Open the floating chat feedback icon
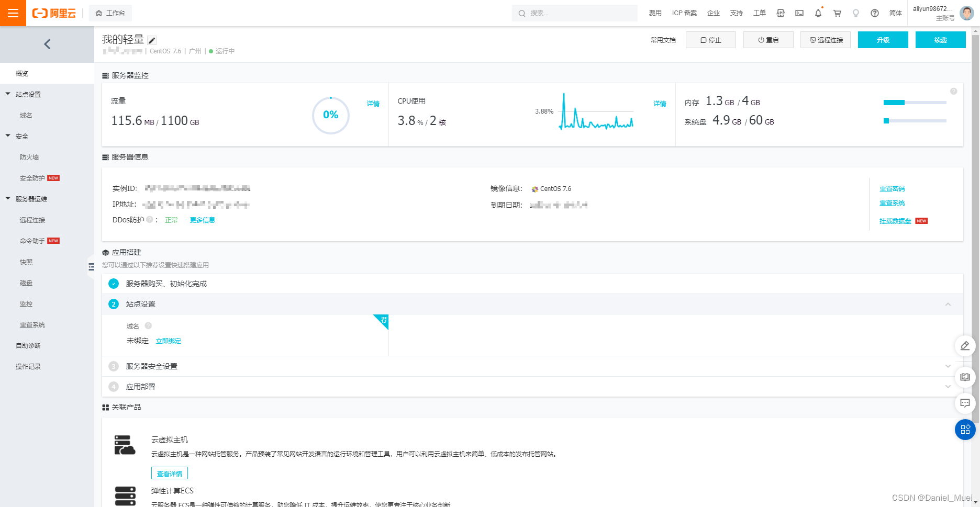980x507 pixels. click(965, 403)
